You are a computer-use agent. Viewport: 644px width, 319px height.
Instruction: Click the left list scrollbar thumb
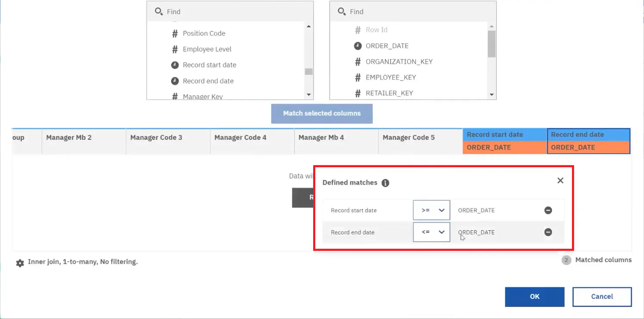click(x=308, y=72)
